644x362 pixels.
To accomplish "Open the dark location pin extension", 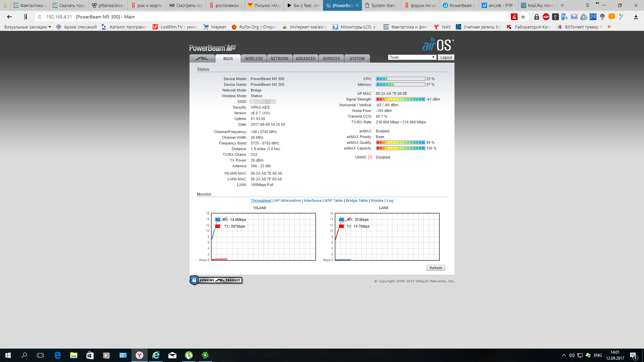I will click(555, 17).
